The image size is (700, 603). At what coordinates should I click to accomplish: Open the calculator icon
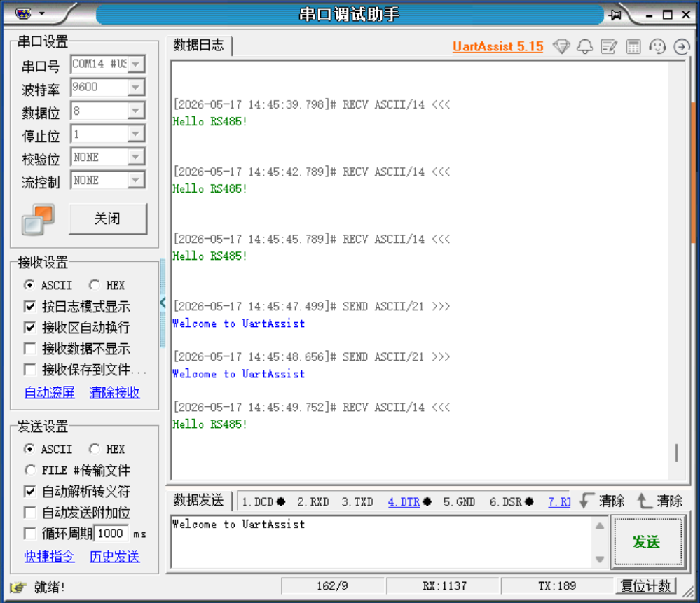(633, 46)
